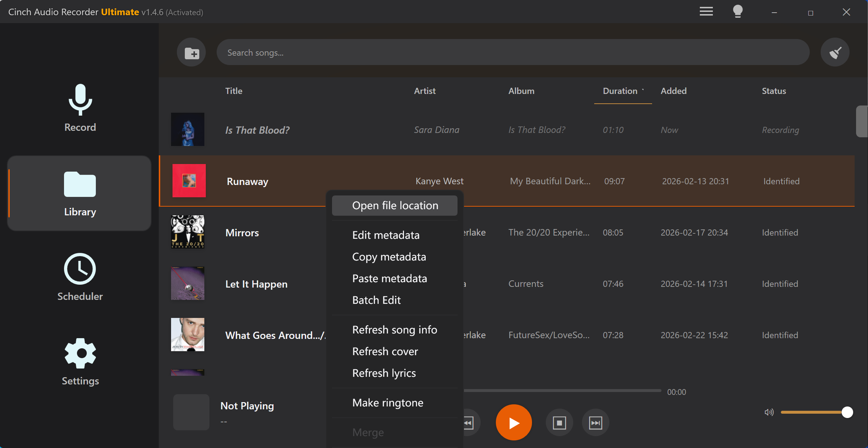Click 'My Beautiful Dark...' album cell
The height and width of the screenshot is (448, 868).
coord(550,181)
